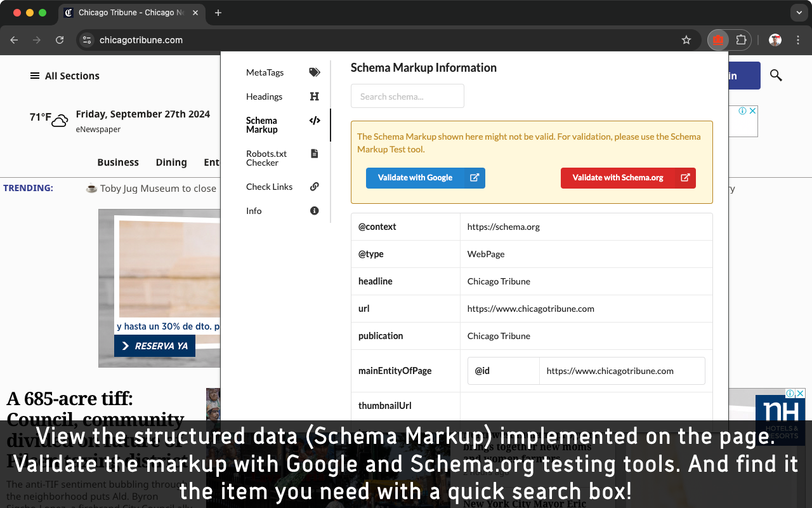Screen dimensions: 812x508
Task: Open the MetaTags tag icon
Action: [315, 72]
